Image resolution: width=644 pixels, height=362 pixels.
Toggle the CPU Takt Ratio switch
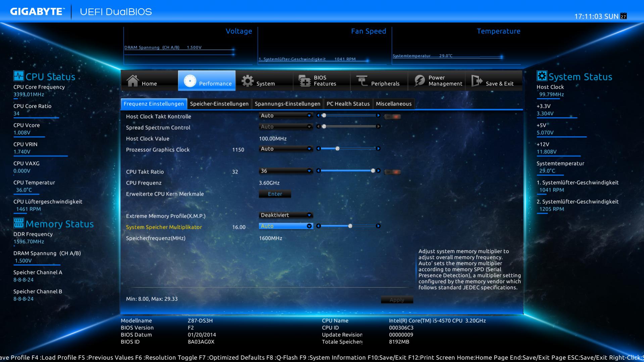(x=392, y=172)
